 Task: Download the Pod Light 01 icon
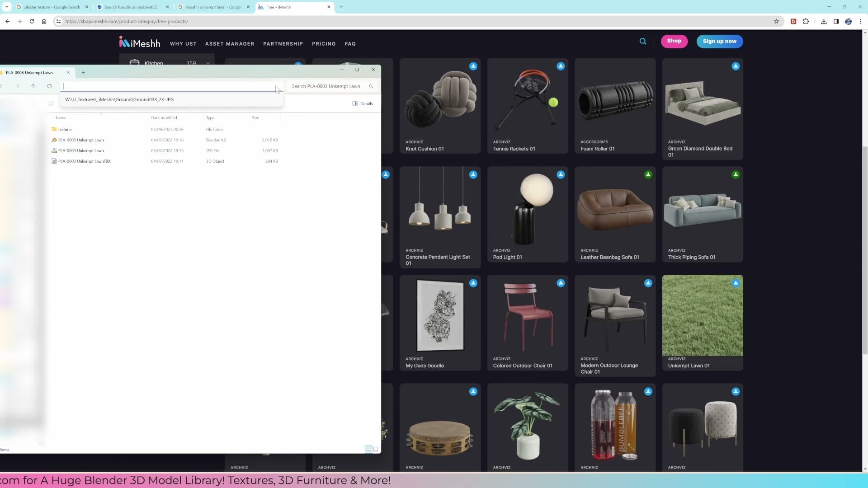[561, 174]
